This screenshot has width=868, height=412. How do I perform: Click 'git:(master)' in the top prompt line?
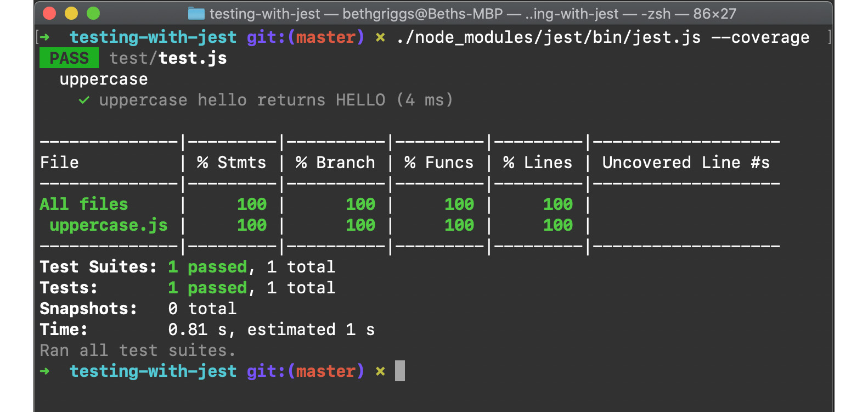[306, 37]
